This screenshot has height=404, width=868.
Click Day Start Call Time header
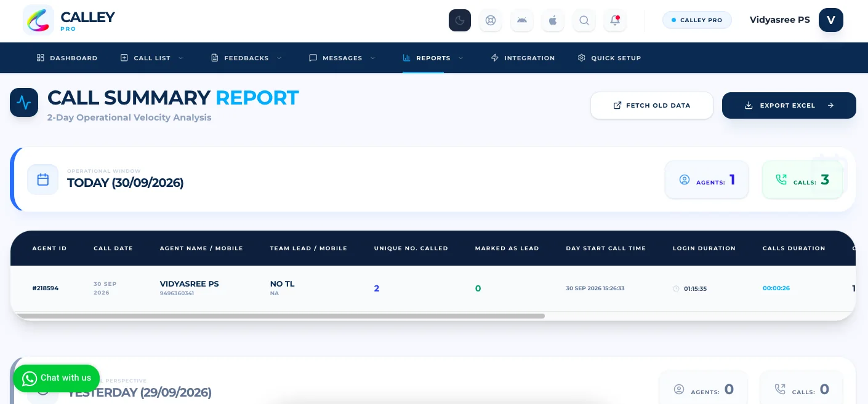point(606,248)
